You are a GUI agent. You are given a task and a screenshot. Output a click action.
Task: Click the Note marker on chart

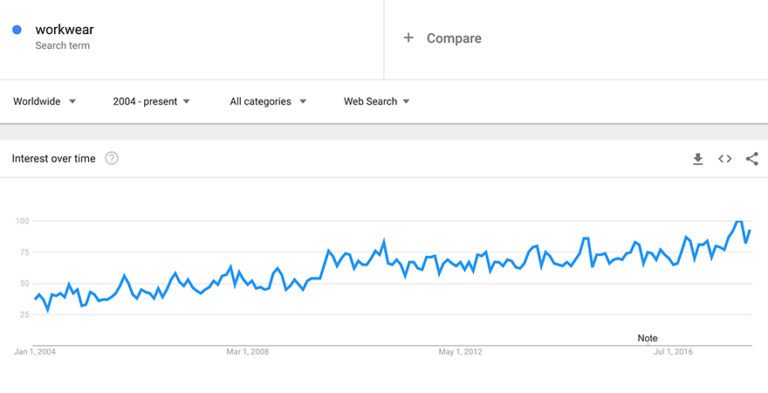(x=647, y=338)
